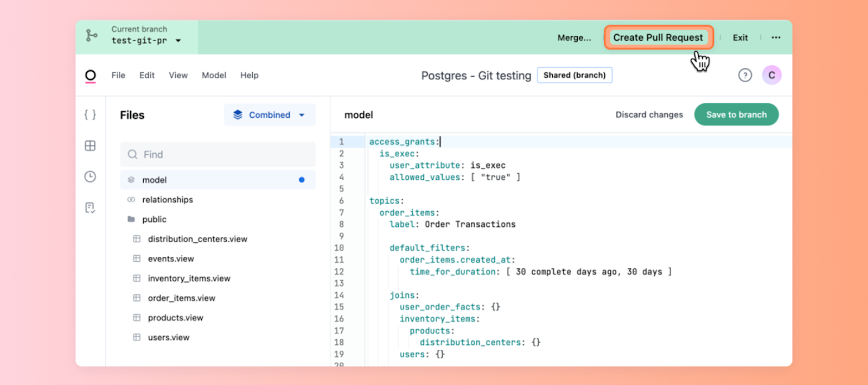Click the model file stack icon

131,180
